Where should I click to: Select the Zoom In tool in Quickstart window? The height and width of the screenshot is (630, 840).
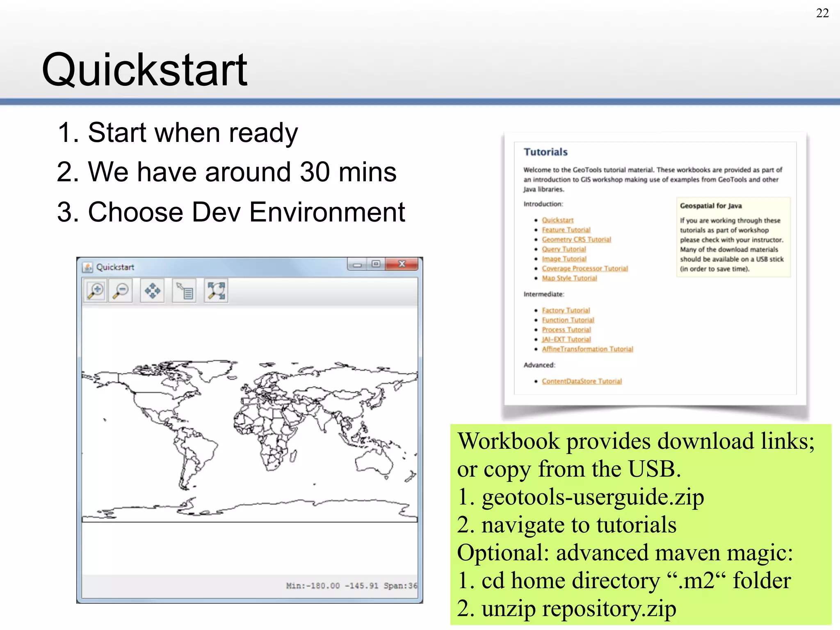click(x=96, y=290)
